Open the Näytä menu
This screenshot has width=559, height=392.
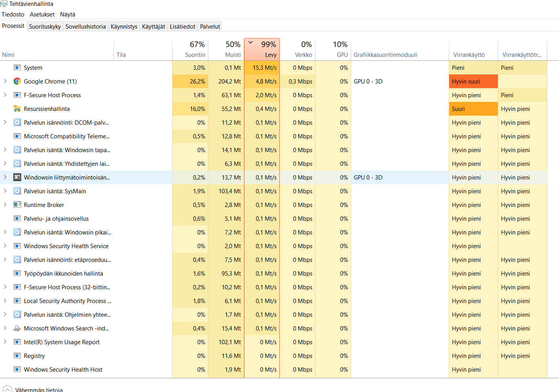click(67, 15)
